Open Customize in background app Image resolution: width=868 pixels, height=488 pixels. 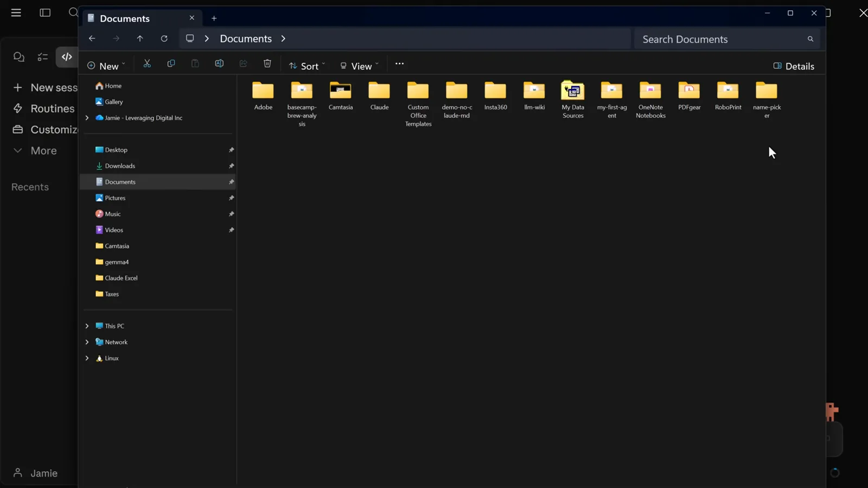pos(45,130)
